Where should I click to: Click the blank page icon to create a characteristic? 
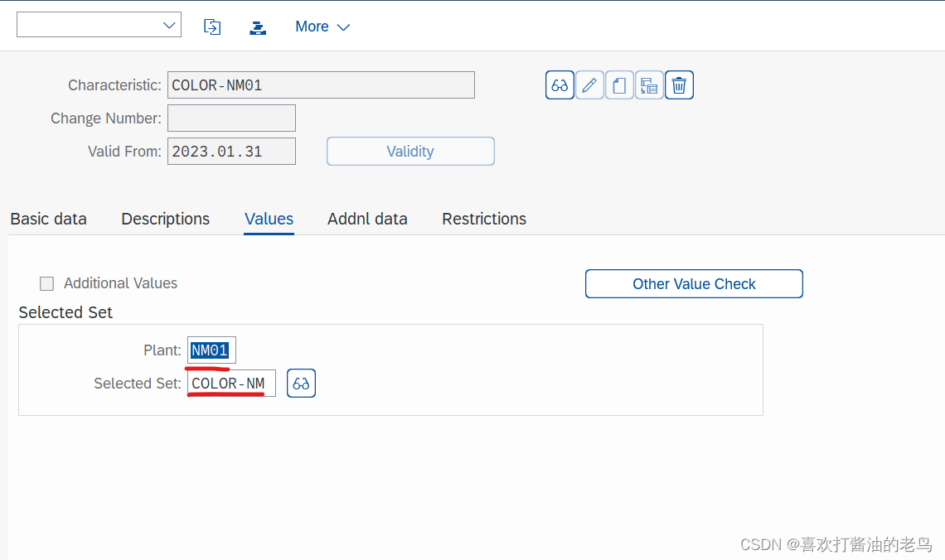pos(619,84)
